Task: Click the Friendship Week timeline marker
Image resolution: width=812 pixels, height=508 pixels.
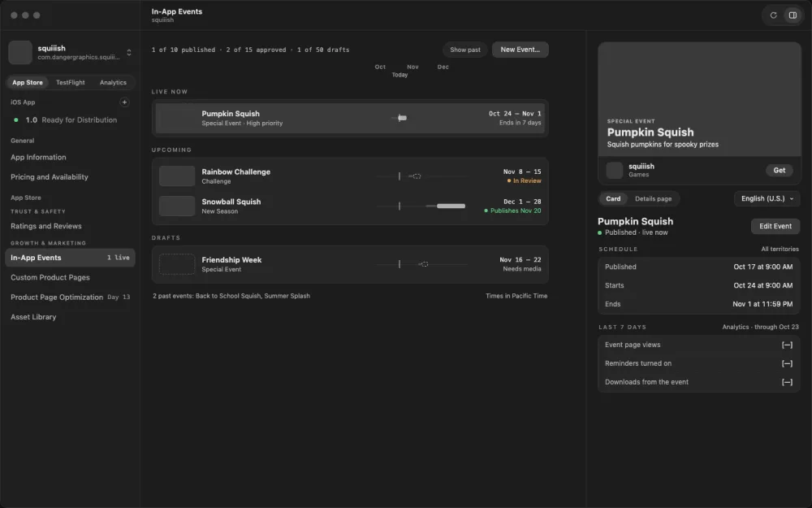Action: click(423, 264)
